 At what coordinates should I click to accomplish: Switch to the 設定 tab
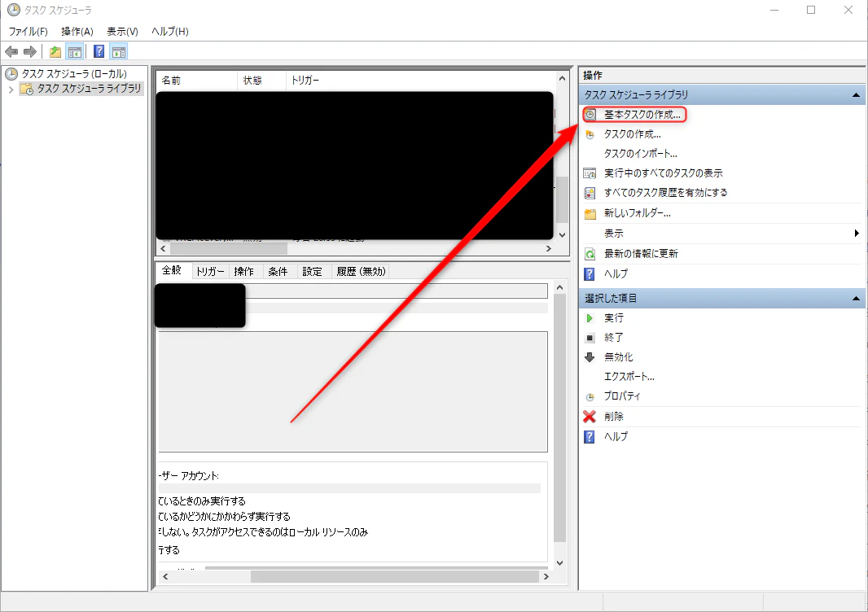pos(312,271)
